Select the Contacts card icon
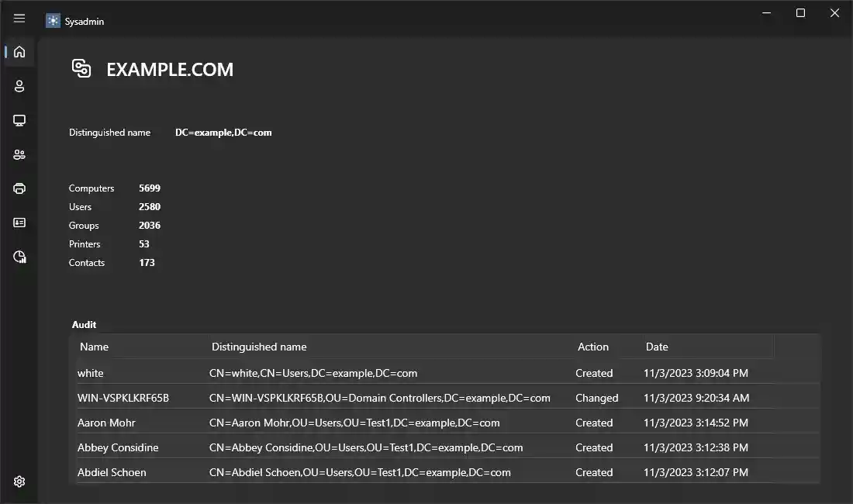The height and width of the screenshot is (504, 853). tap(19, 223)
